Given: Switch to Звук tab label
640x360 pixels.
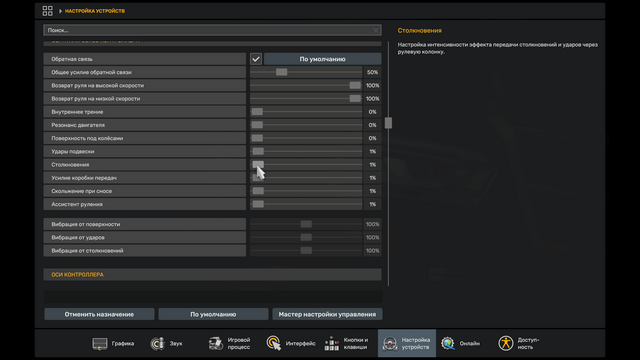Looking at the screenshot, I should tap(176, 344).
